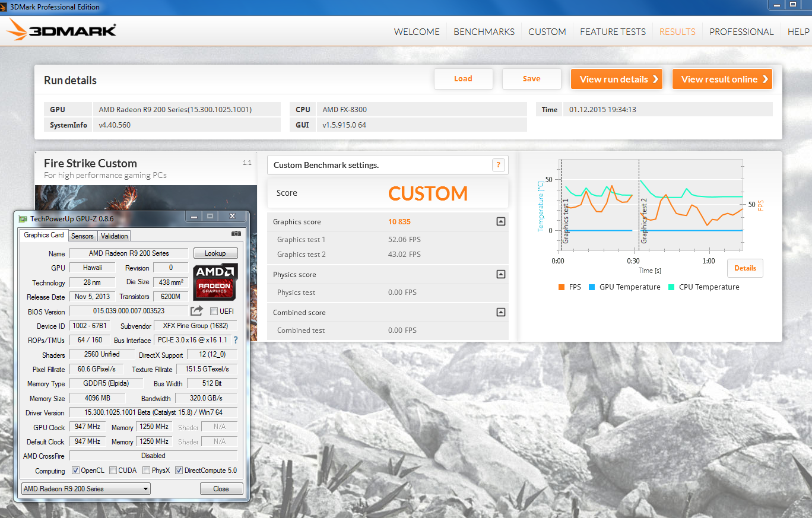Click the Graphics test 2 marker on chart

click(x=644, y=221)
